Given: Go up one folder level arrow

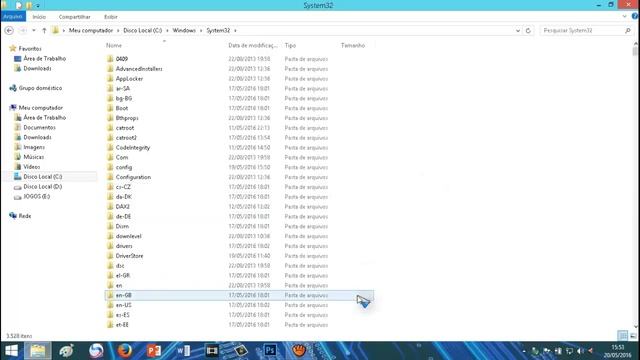Looking at the screenshot, I should [x=44, y=31].
